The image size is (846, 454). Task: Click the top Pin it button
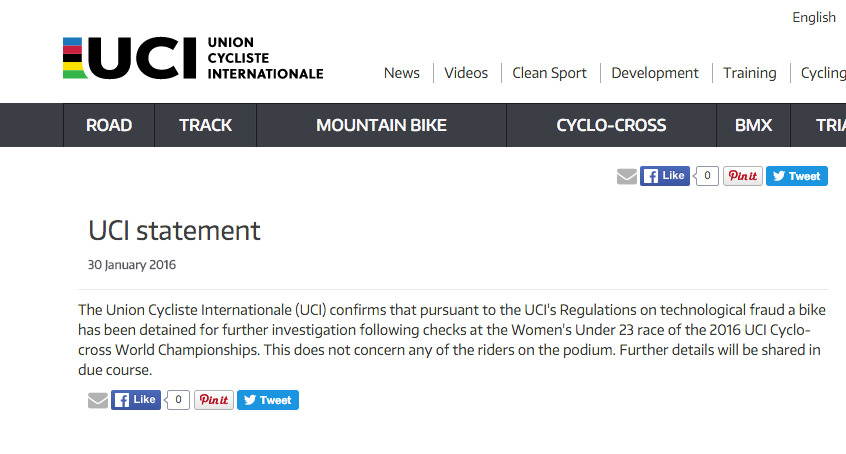(x=742, y=176)
